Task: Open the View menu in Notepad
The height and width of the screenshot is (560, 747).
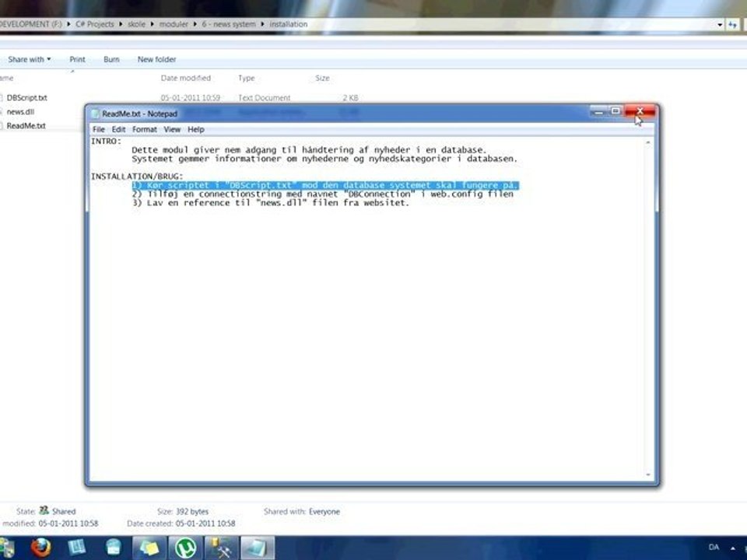Action: (172, 130)
